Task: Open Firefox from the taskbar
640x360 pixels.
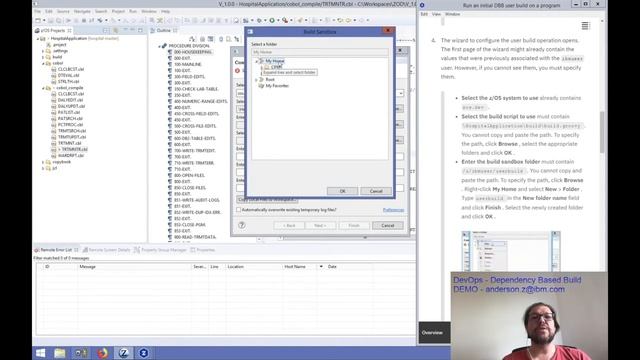Action: tap(102, 353)
